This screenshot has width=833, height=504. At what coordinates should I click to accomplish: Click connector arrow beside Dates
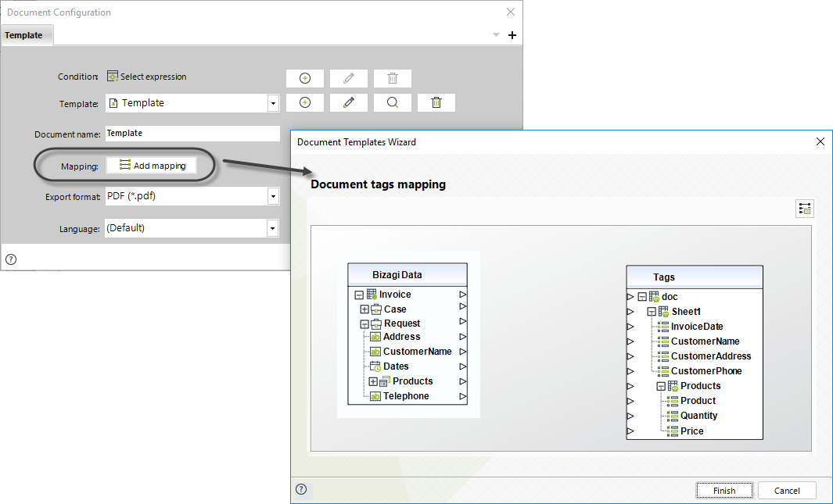pos(463,366)
